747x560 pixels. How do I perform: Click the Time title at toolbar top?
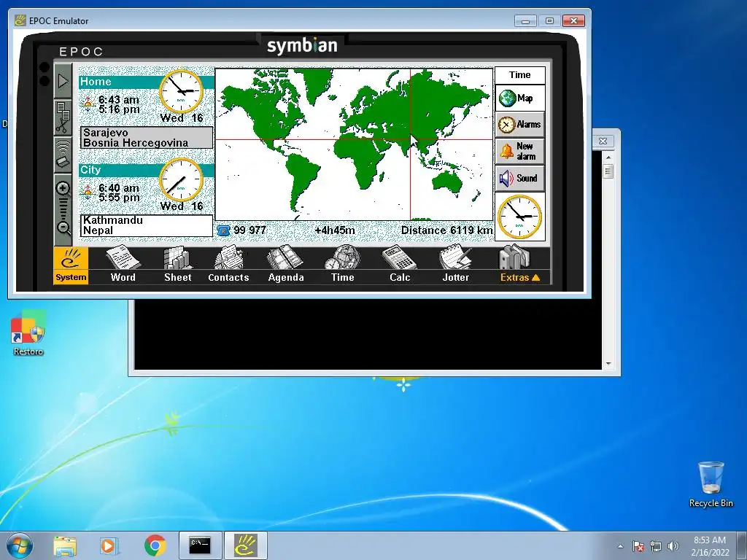click(519, 75)
